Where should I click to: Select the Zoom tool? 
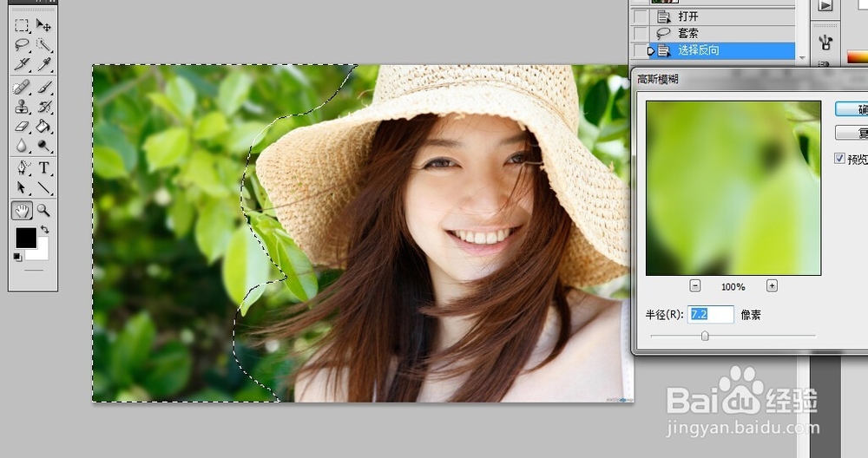(43, 210)
